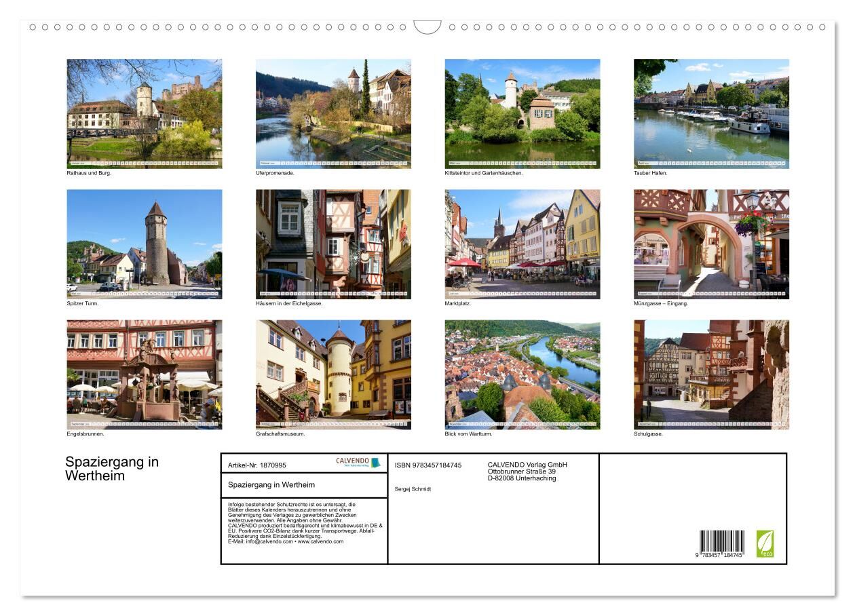Click the ISBN barcode

[721, 545]
